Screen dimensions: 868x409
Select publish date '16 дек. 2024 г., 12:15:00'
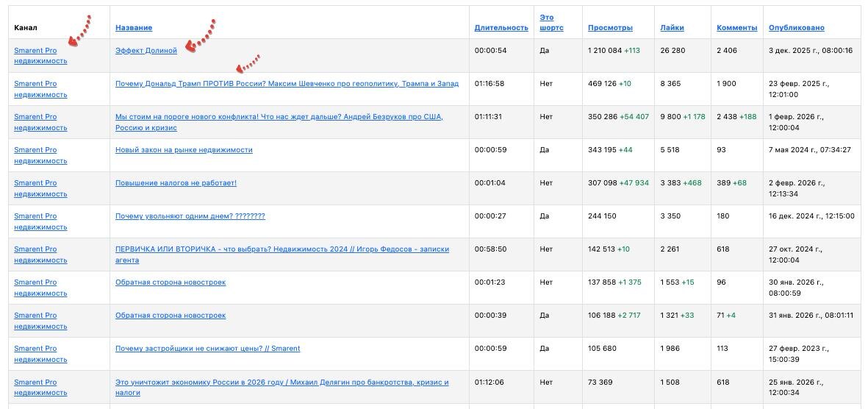(x=811, y=216)
